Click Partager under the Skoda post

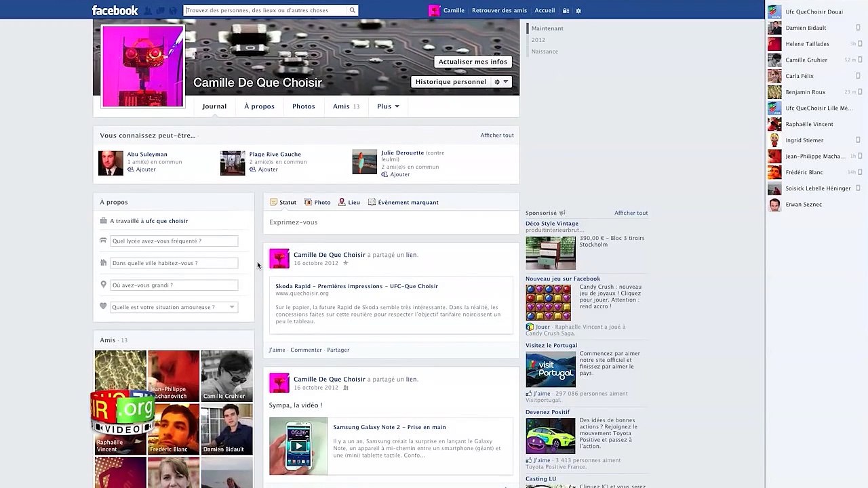click(x=338, y=350)
